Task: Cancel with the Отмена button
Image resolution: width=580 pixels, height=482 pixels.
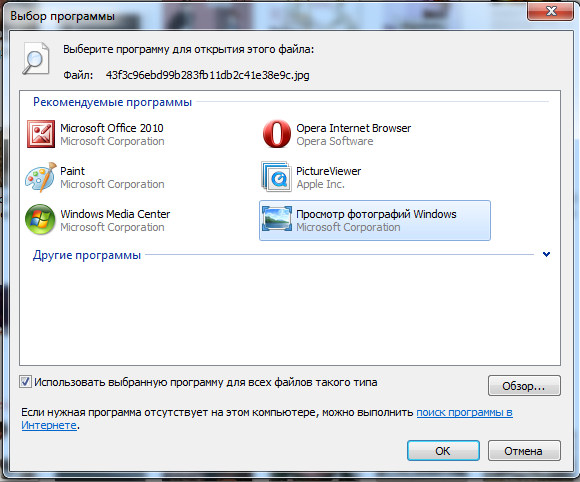Action: click(x=524, y=451)
